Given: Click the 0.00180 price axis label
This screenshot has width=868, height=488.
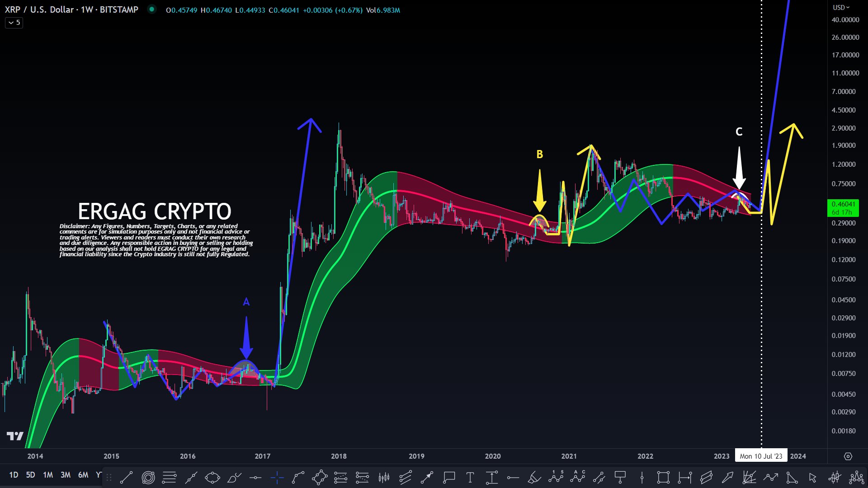Looking at the screenshot, I should point(844,431).
